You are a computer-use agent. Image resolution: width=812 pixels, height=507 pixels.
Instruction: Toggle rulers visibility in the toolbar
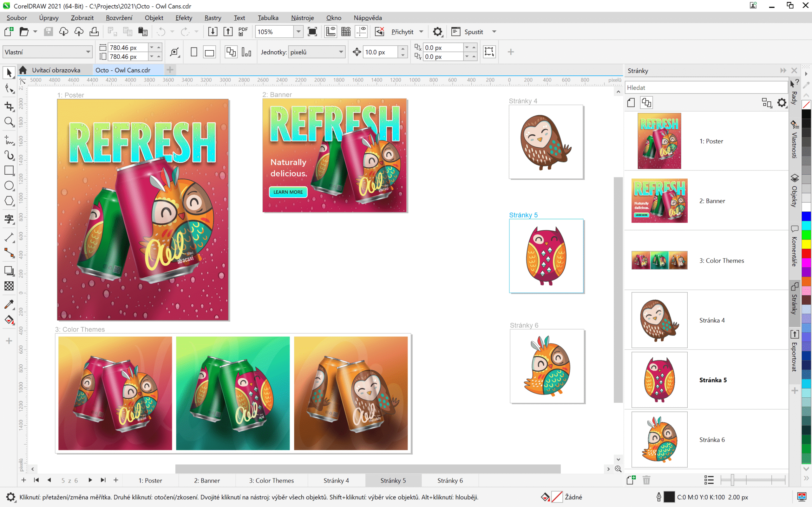(331, 31)
